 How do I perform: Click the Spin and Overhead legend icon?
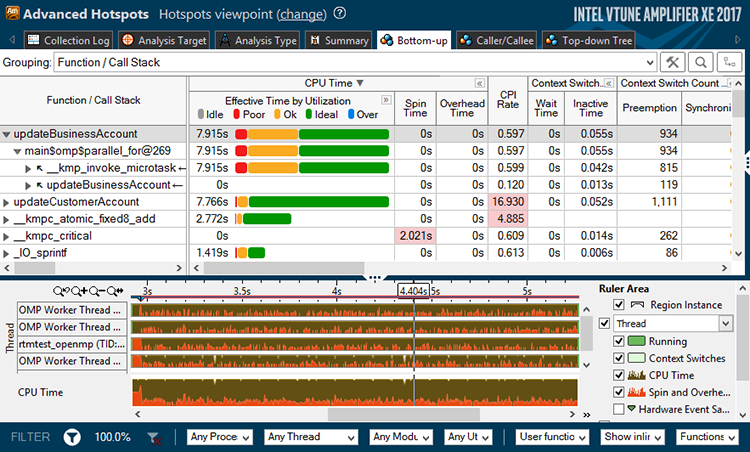point(637,392)
